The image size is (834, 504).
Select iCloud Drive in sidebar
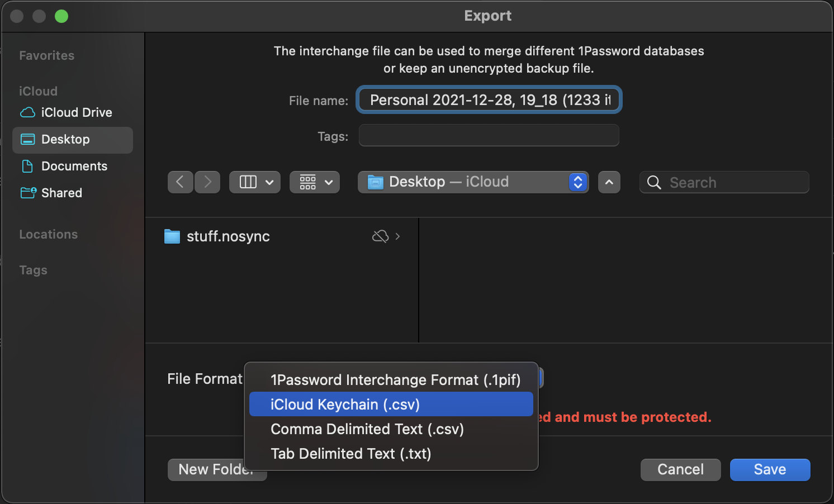(76, 112)
